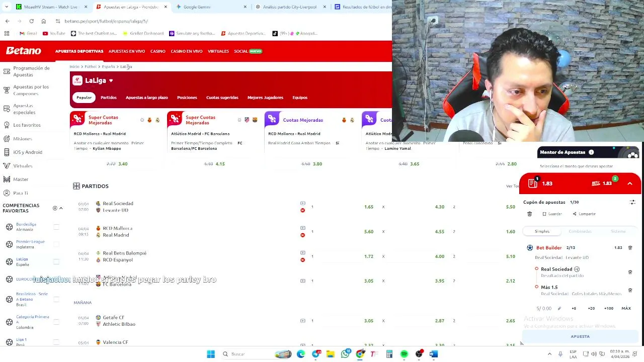Expand LaLiga league dropdown arrow
Screen dimensions: 644x362
pos(111,80)
